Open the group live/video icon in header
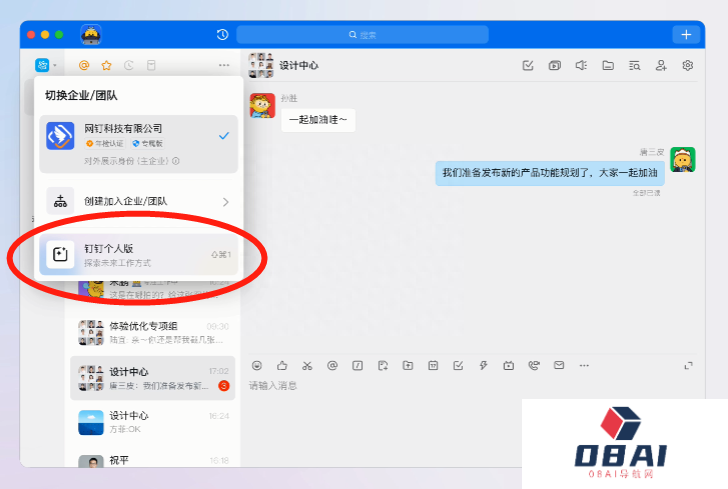 tap(555, 65)
